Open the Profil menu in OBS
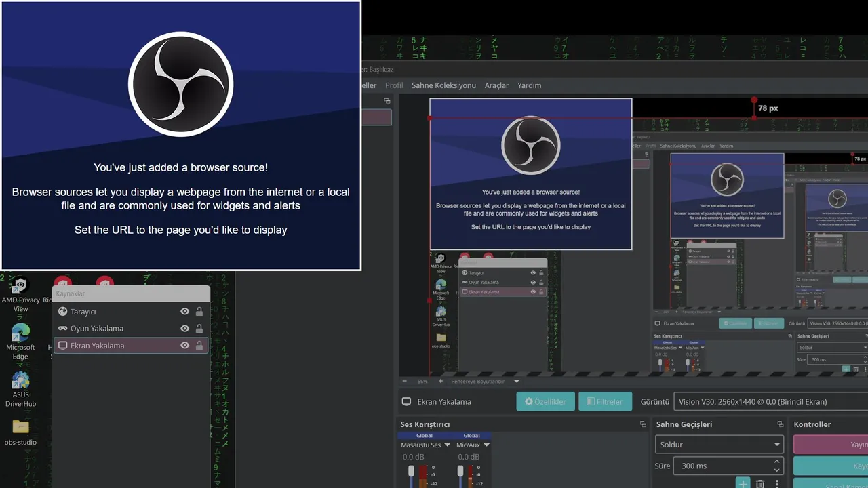The width and height of the screenshot is (868, 488). (x=394, y=85)
